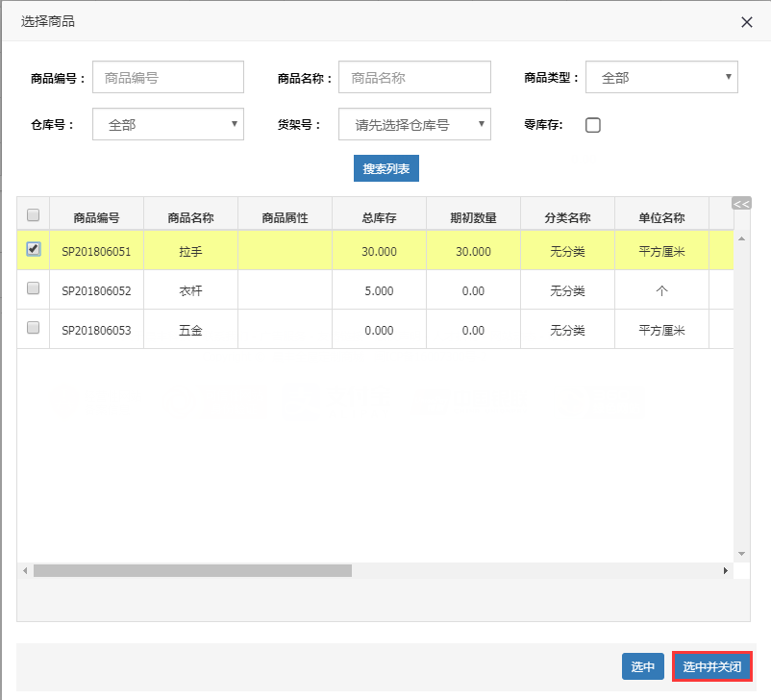Select the checkbox for SP201806053 五金

click(x=33, y=328)
